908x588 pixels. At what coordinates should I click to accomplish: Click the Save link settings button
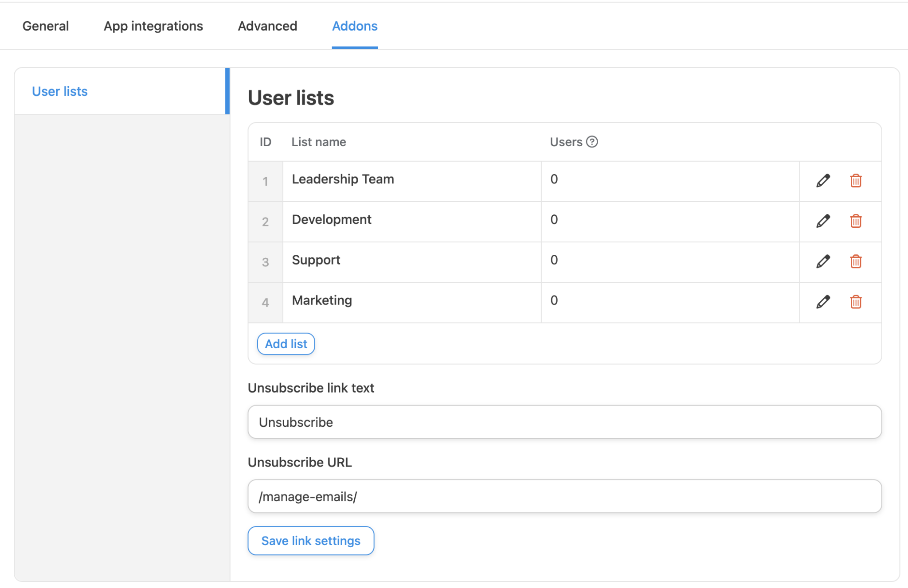coord(310,540)
